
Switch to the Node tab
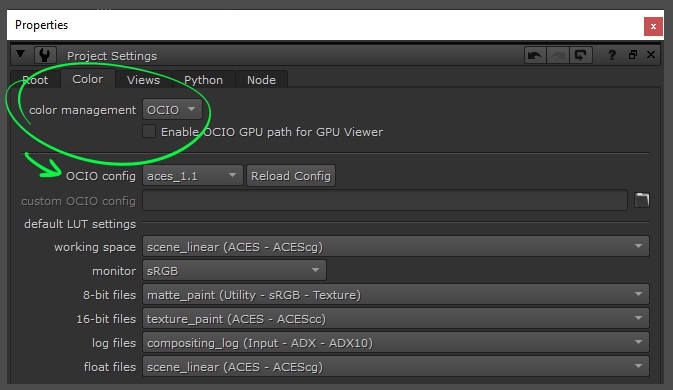tap(261, 80)
